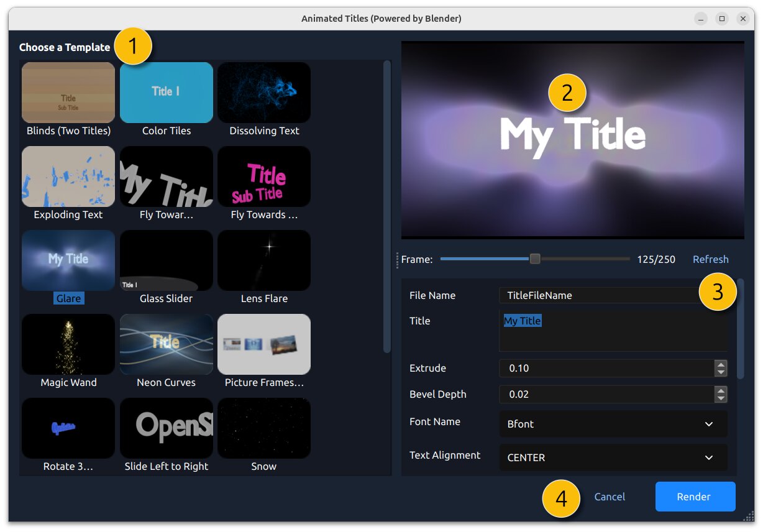Choose the Color Tiles template
763x532 pixels.
coord(167,93)
